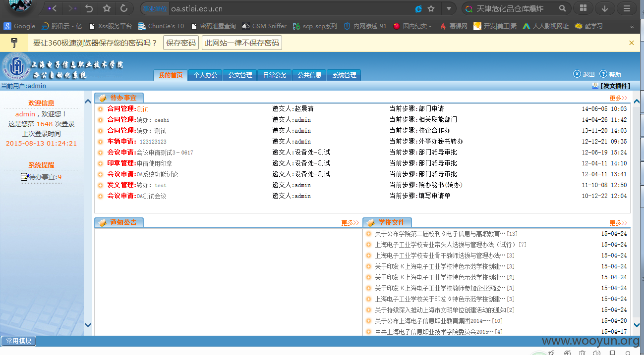Image resolution: width=644 pixels, height=355 pixels.
Task: Click the restore closed page undo icon
Action: coord(89,8)
